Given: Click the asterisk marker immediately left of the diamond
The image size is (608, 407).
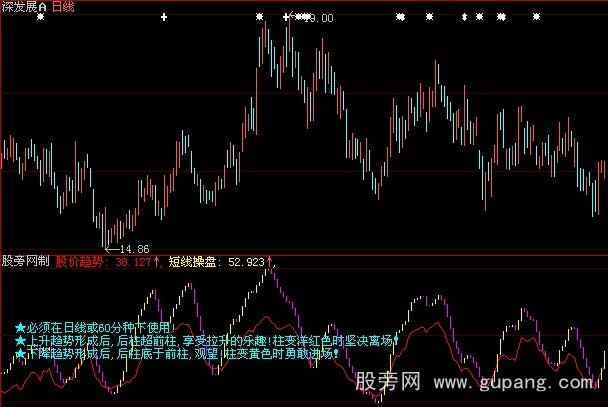Looking at the screenshot, I should (x=430, y=17).
